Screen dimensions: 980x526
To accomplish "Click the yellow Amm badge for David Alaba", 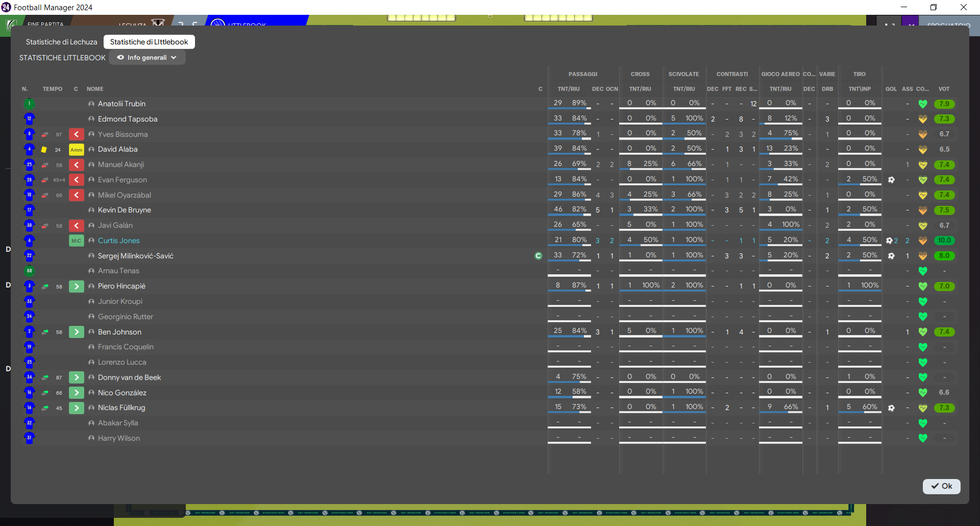I will coord(76,150).
